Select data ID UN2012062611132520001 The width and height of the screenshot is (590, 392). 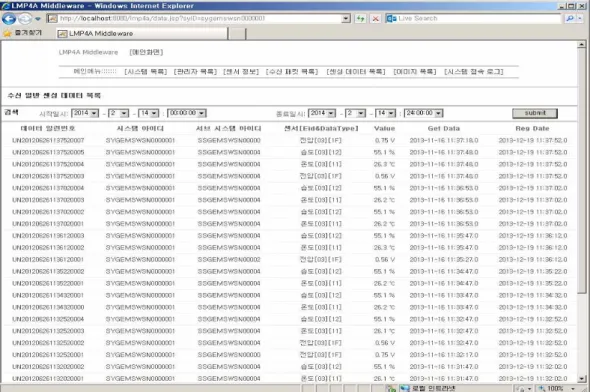[x=48, y=355]
